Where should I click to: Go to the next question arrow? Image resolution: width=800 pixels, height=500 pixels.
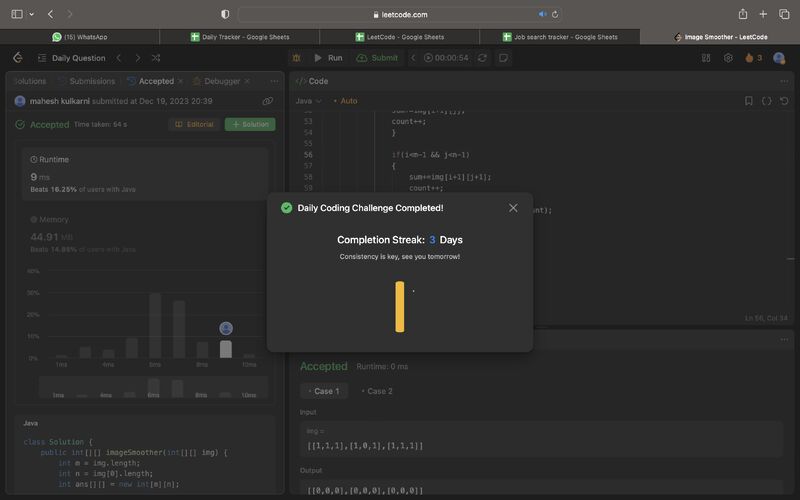click(138, 58)
